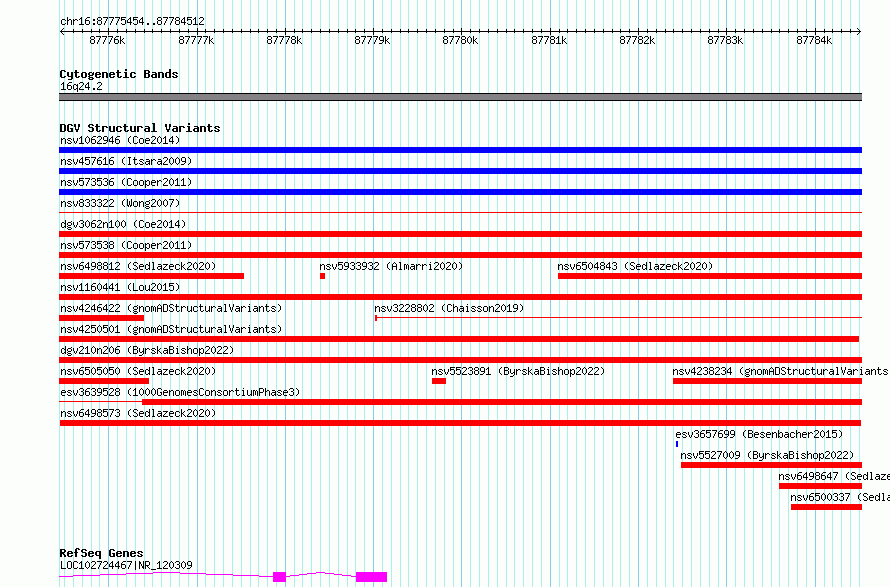
Task: Select nsv833322 (Wong2007) label
Action: coord(120,203)
